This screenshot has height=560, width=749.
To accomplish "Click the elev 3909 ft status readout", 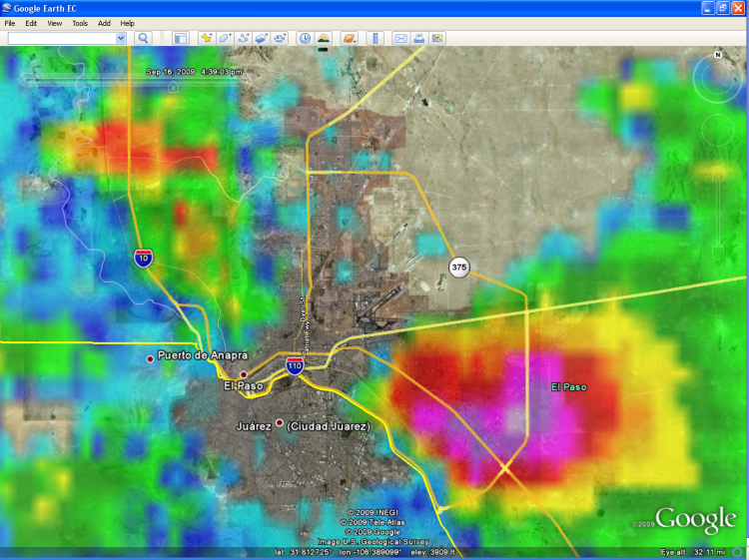I will tap(432, 552).
